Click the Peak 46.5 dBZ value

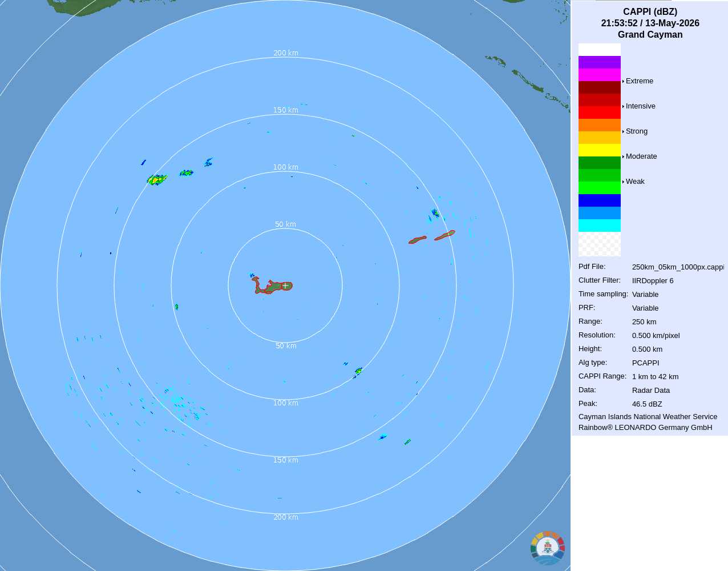tap(647, 404)
